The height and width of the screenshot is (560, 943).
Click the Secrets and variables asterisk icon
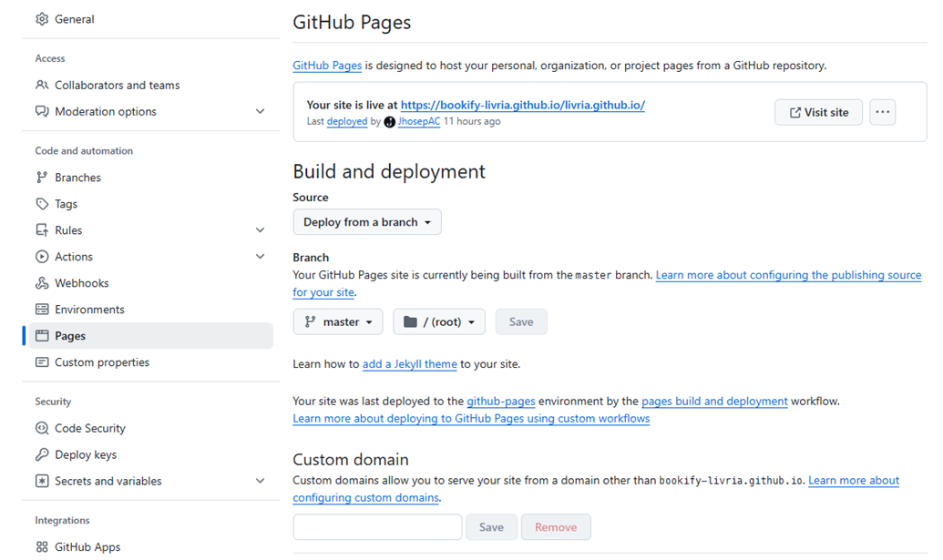point(42,482)
